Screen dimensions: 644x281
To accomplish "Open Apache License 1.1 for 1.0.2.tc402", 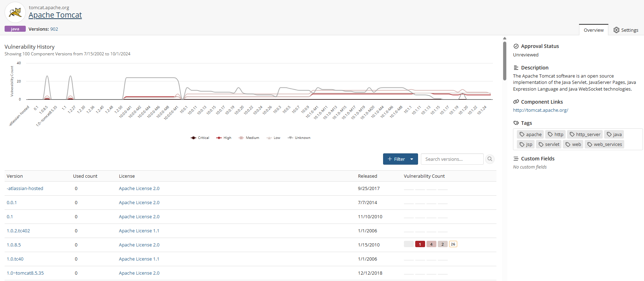I will (139, 231).
